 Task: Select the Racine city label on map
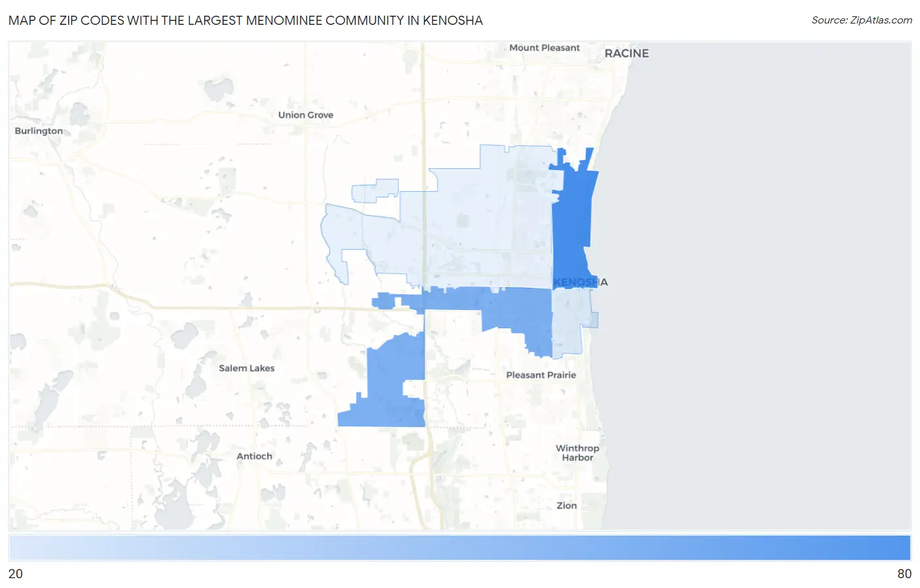pos(626,54)
